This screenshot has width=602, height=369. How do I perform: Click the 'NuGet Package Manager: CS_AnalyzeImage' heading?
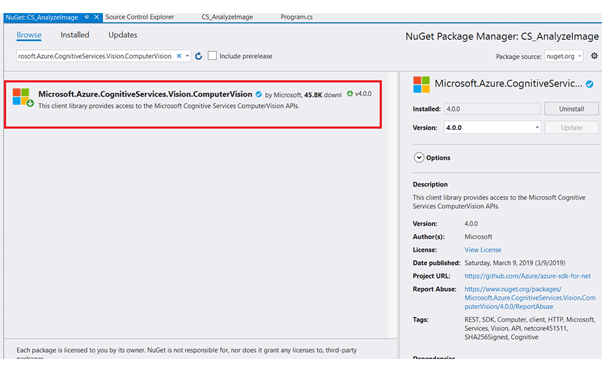click(x=502, y=36)
